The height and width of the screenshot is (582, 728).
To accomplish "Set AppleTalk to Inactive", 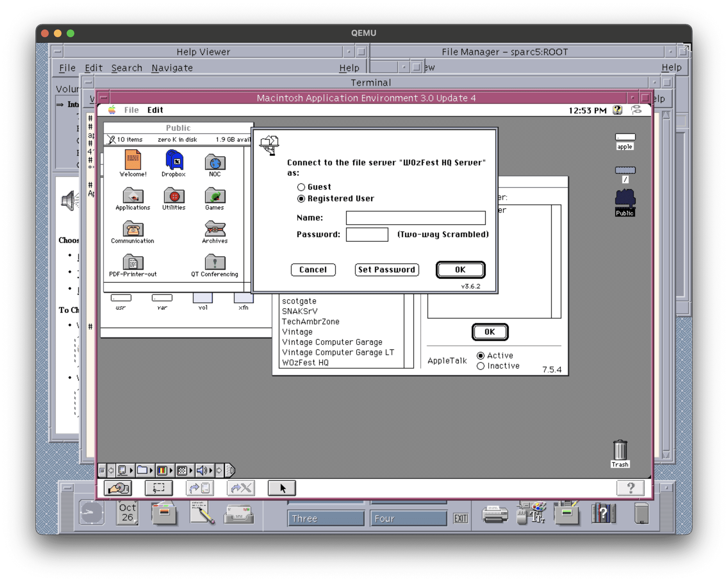I will pos(481,366).
